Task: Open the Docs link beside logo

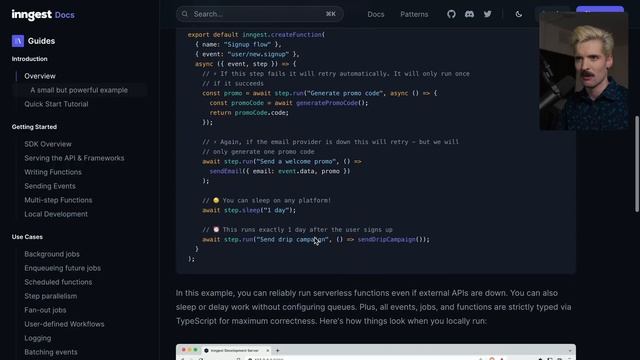Action: (64, 15)
